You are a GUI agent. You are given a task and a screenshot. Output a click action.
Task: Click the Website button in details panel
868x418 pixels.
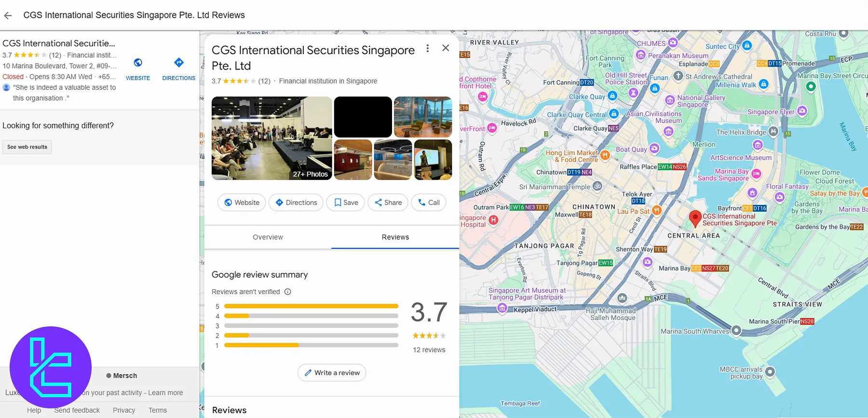tap(242, 202)
